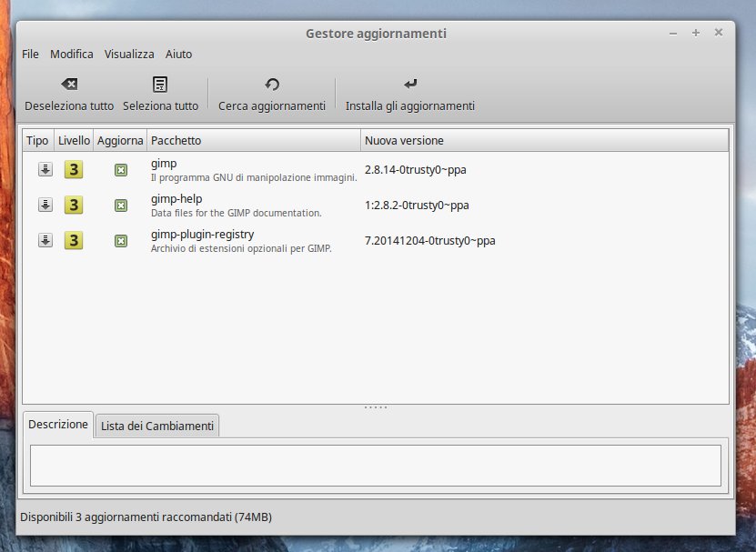Click inside the empty description text area
This screenshot has height=552, width=756.
click(376, 466)
